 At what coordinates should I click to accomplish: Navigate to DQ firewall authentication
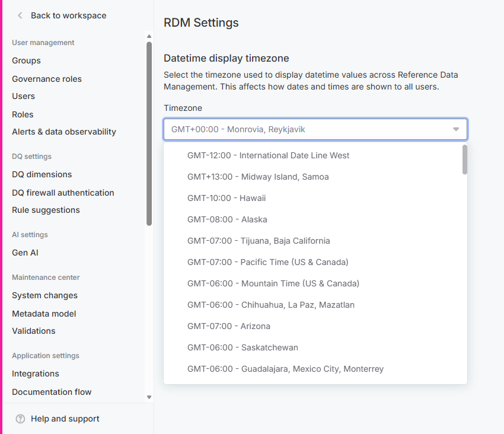pos(63,193)
